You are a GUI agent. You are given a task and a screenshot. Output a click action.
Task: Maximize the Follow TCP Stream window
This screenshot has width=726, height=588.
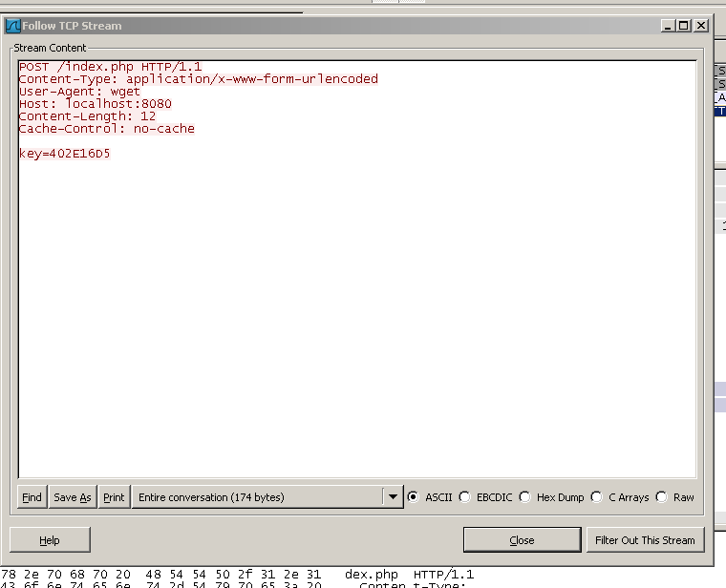click(683, 26)
